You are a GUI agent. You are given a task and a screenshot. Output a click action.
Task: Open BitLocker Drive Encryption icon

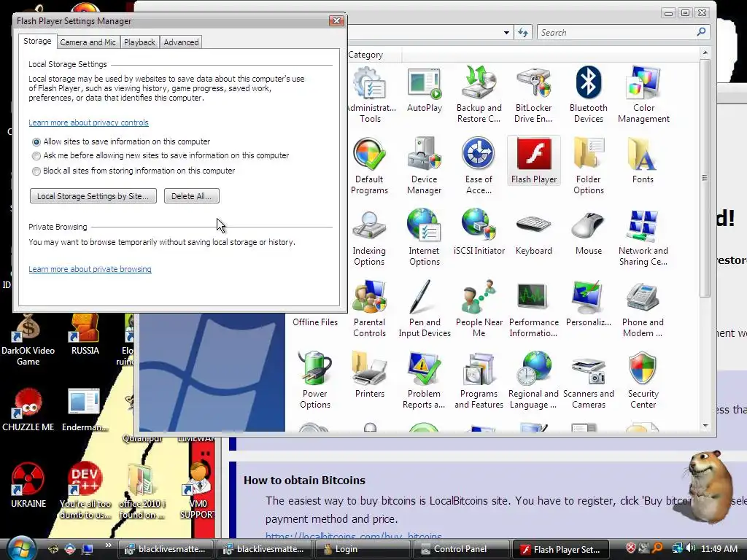click(533, 94)
